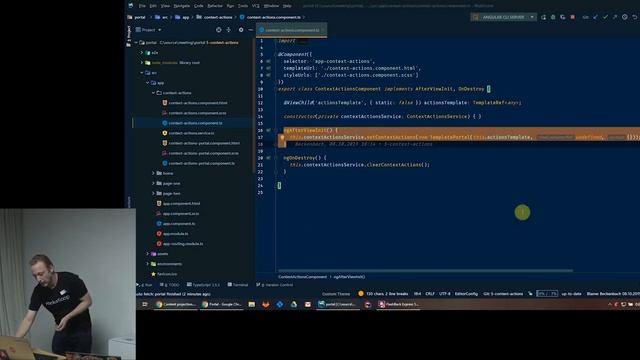
Task: Open File Explorer from the taskbar
Action: tap(251, 304)
